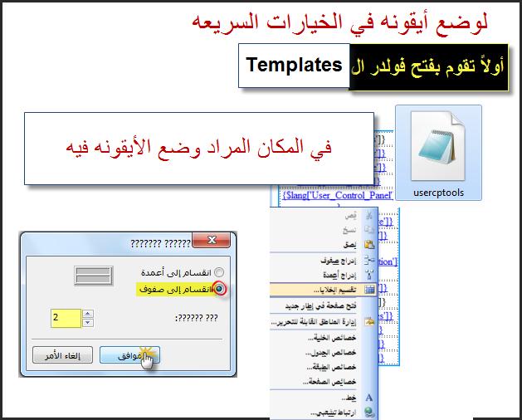This screenshot has height=420, width=522.
Task: Click the Insert Columns (إدراج أعمدة) icon
Action: click(369, 274)
